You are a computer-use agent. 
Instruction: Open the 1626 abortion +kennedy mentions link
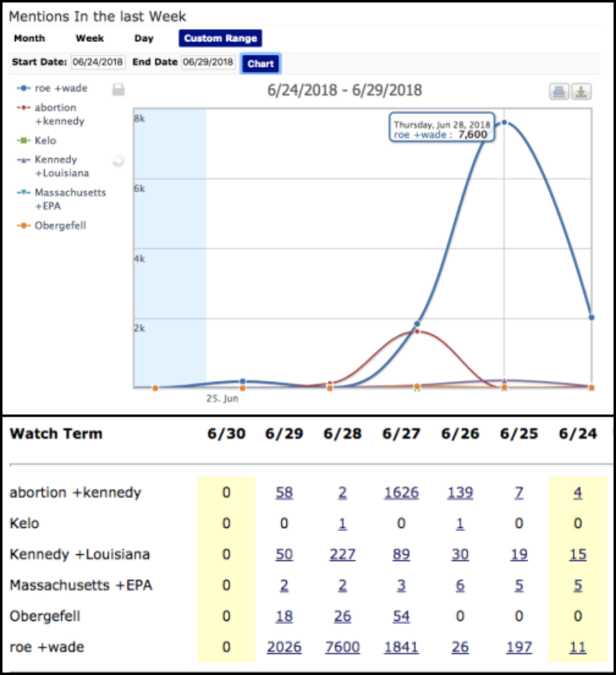[x=401, y=493]
